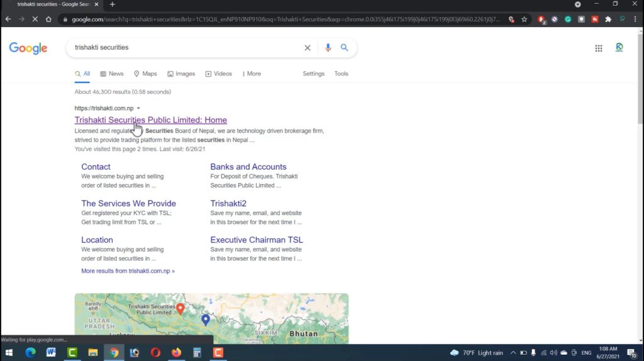
Task: Switch to the Videos tab
Action: [x=218, y=74]
